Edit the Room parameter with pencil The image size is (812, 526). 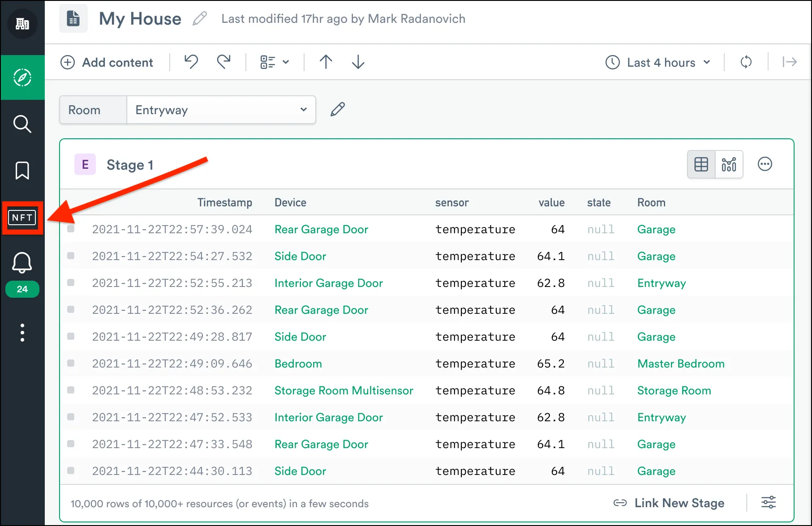(338, 109)
